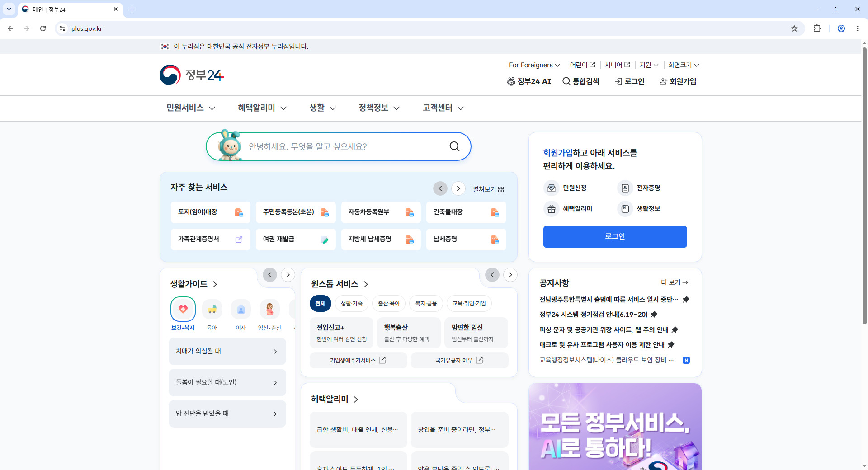Select the 육아 guide icon
The height and width of the screenshot is (470, 868).
click(212, 309)
